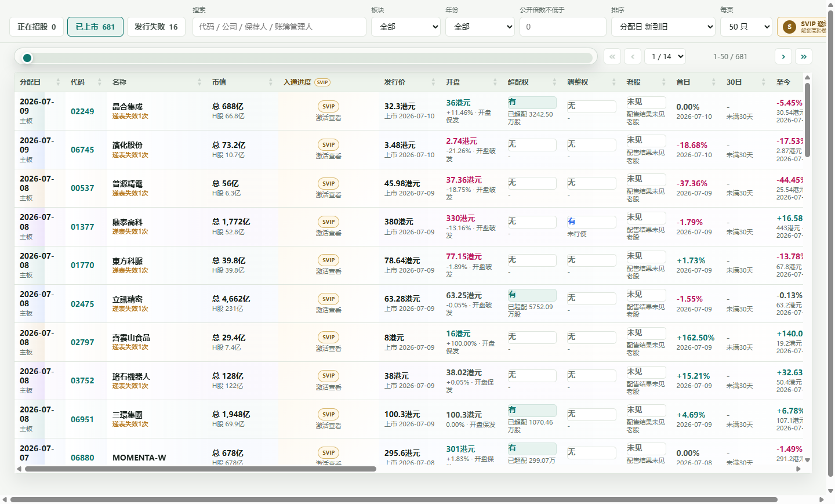835x504 pixels.
Task: Click the page's bottom horizontal scrollbar
Action: [394, 499]
